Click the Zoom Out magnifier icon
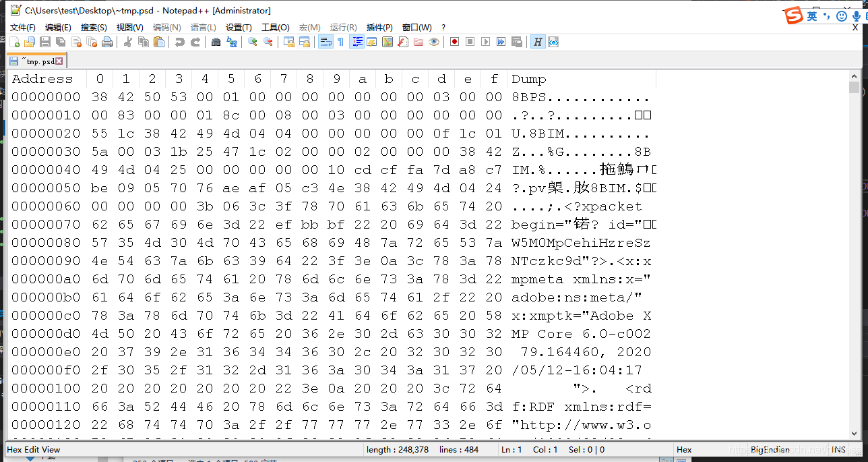This screenshot has width=868, height=462. click(268, 42)
